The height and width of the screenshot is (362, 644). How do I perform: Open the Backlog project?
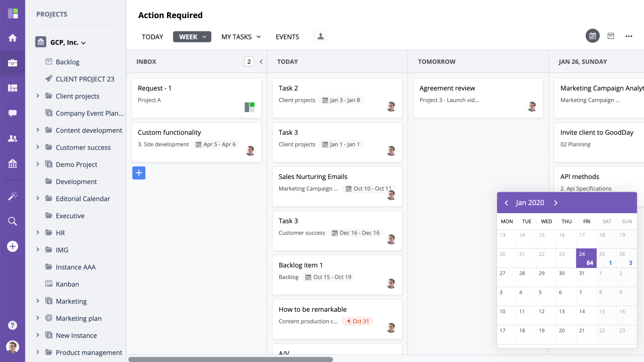pos(68,62)
